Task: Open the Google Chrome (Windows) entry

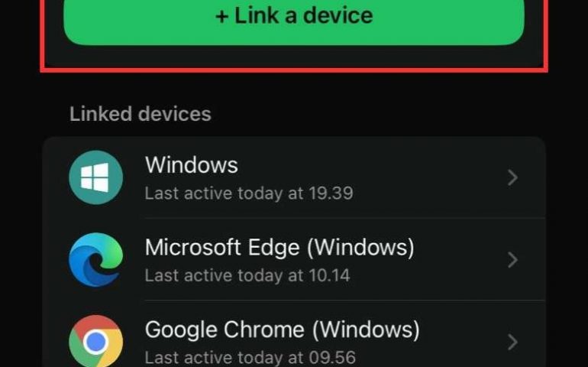Action: pos(294,334)
